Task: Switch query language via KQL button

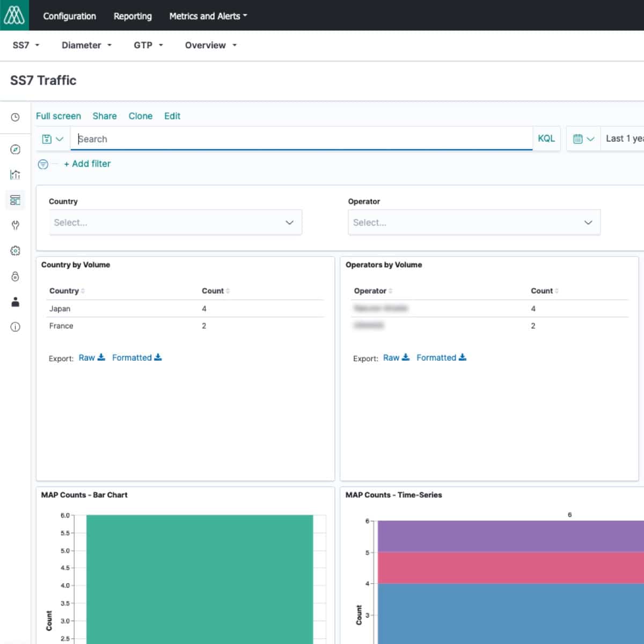Action: (546, 138)
